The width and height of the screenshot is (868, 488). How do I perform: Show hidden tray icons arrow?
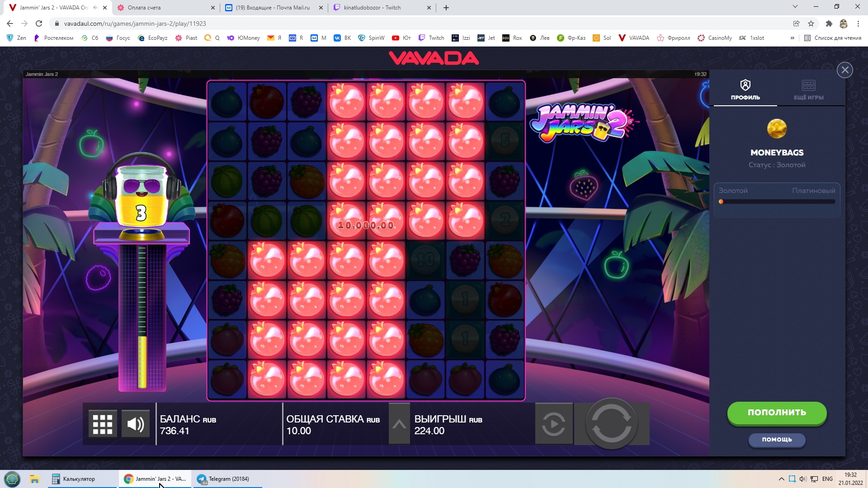click(x=781, y=479)
